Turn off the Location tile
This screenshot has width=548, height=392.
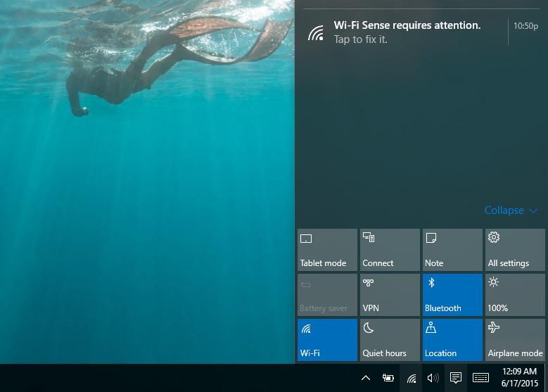pyautogui.click(x=452, y=339)
